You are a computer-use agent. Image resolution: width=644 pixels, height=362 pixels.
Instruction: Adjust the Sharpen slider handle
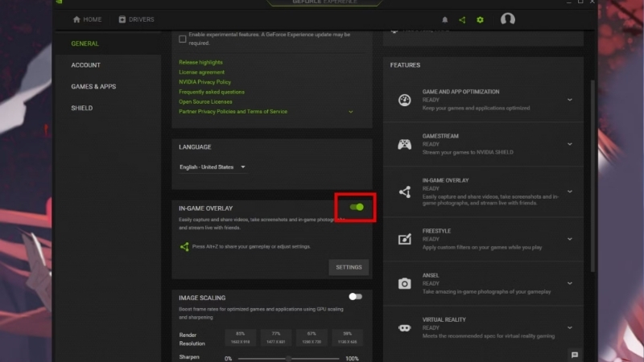pos(289,359)
